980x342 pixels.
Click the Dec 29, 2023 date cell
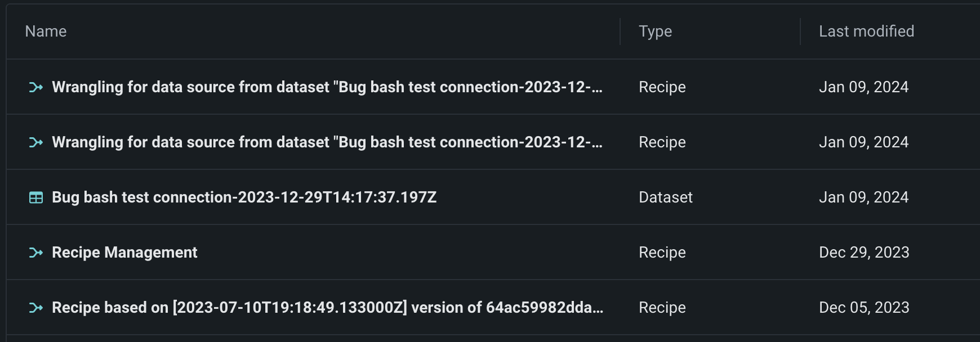(x=864, y=253)
